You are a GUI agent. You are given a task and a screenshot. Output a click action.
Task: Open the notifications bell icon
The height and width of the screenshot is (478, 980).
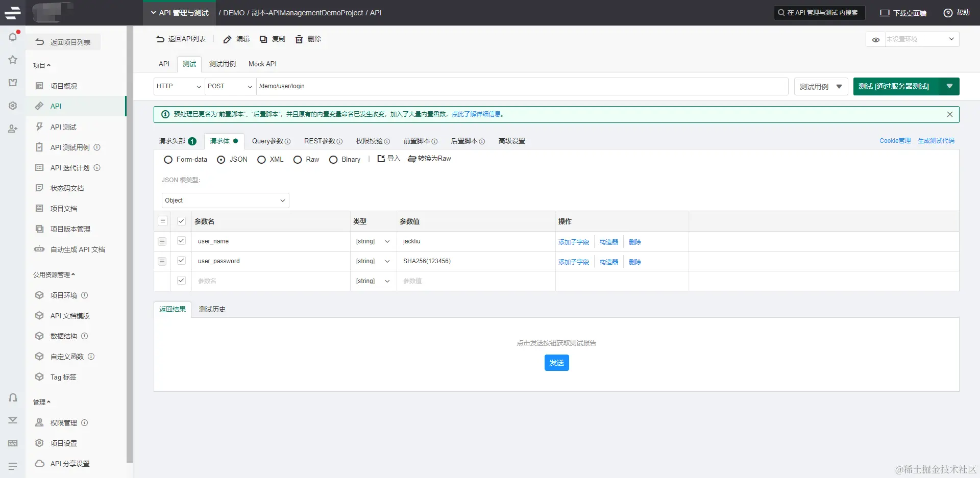(x=13, y=37)
